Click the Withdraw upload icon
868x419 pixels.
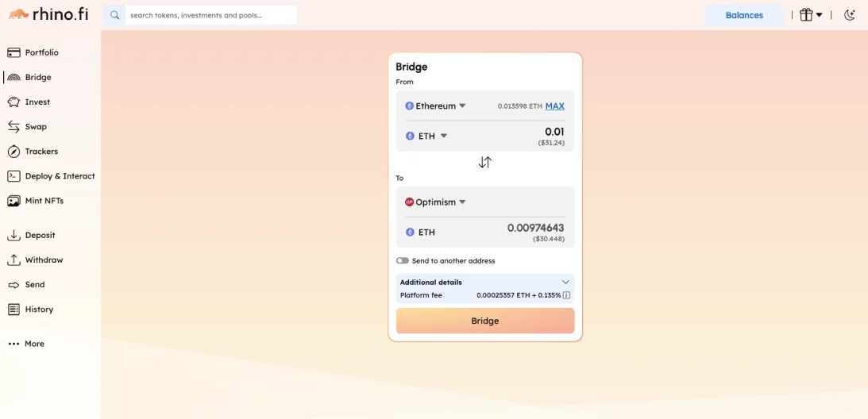[14, 260]
